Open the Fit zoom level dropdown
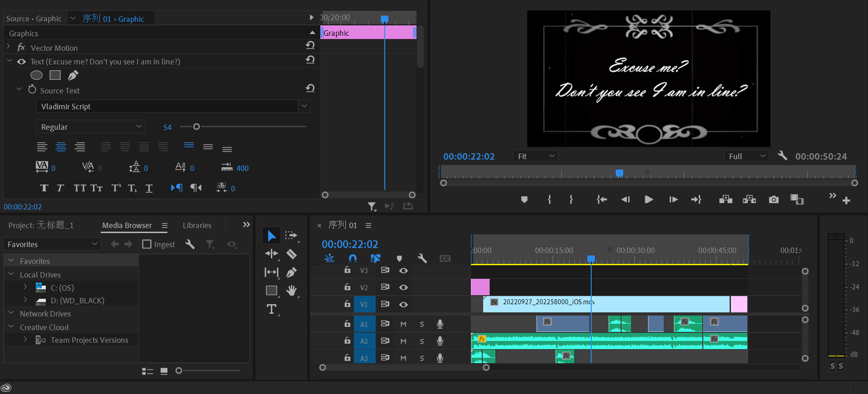This screenshot has width=868, height=394. tap(535, 156)
